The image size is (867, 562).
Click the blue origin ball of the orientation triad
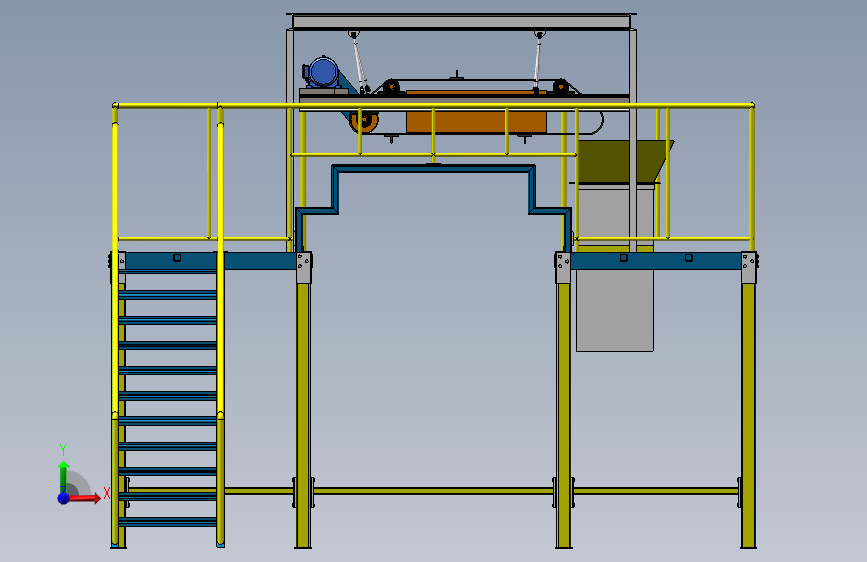64,498
